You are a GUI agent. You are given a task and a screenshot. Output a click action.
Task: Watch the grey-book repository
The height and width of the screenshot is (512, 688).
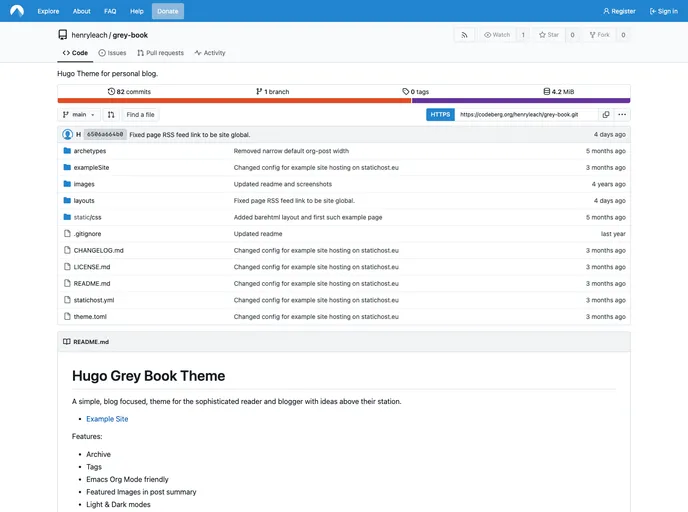coord(497,35)
